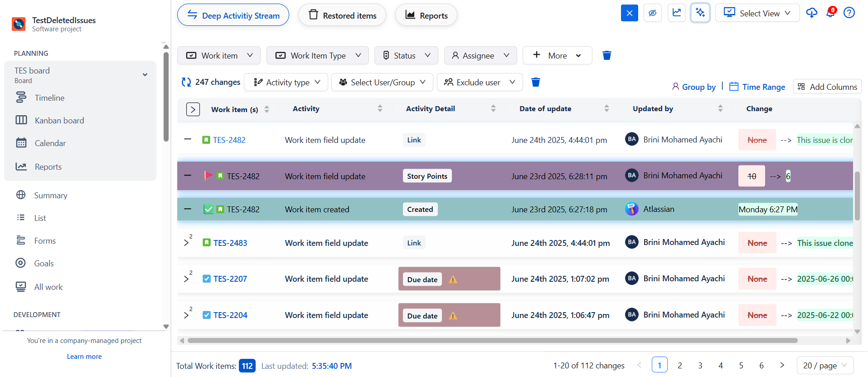Open Kanban board in the sidebar
The width and height of the screenshot is (868, 377).
(59, 120)
